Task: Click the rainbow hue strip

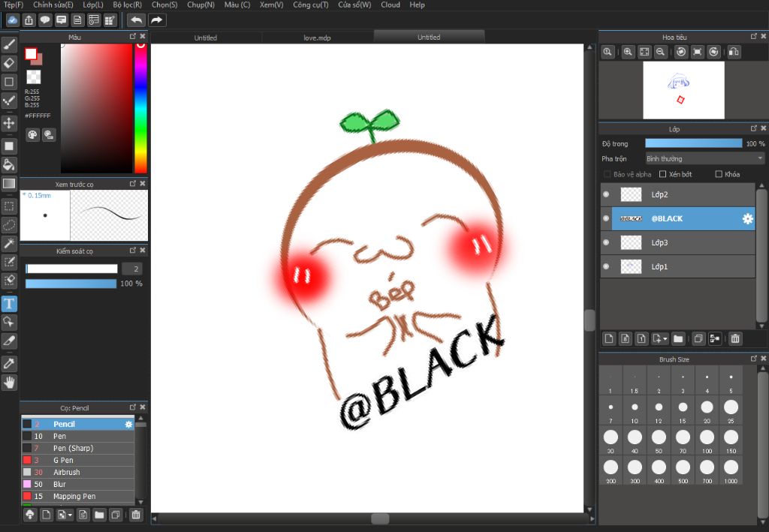Action: click(x=140, y=108)
